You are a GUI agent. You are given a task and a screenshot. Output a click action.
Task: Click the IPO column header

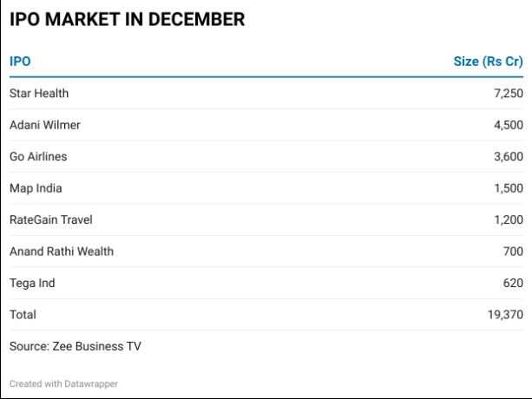20,62
